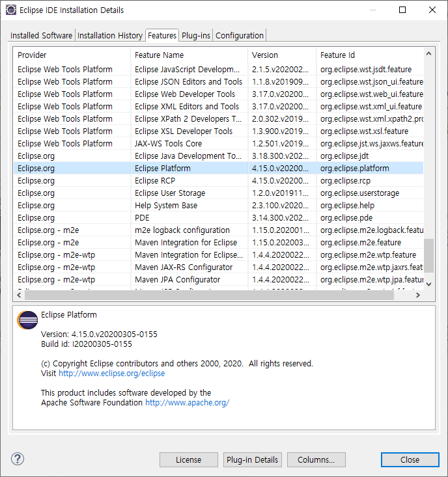Switch to the Plug-ins tab
This screenshot has width=448, height=477.
click(196, 36)
